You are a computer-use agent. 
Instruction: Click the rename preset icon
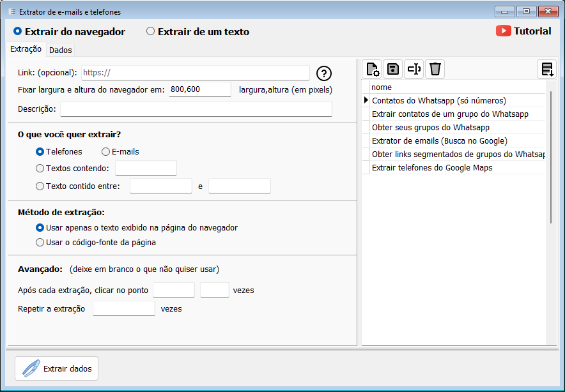pyautogui.click(x=414, y=69)
